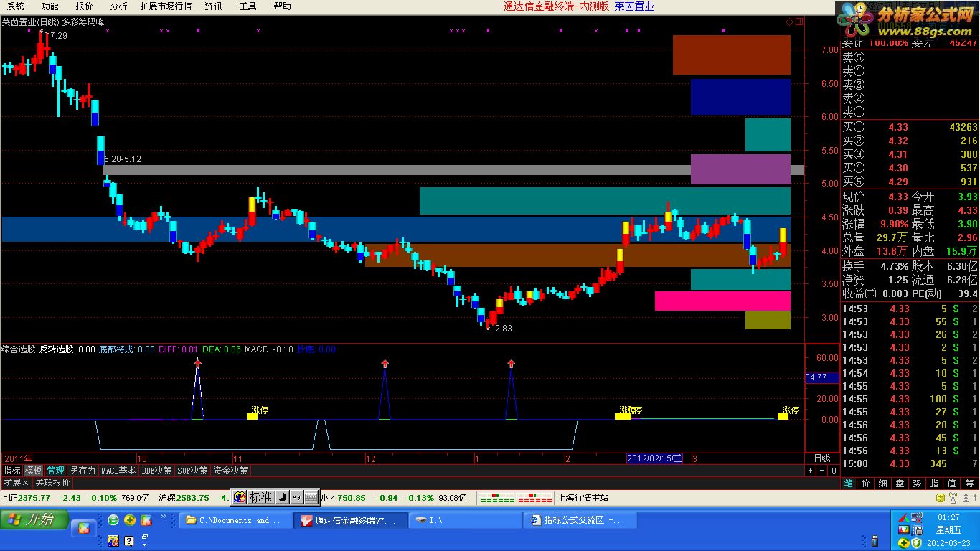Open the 报价 menu

84,6
